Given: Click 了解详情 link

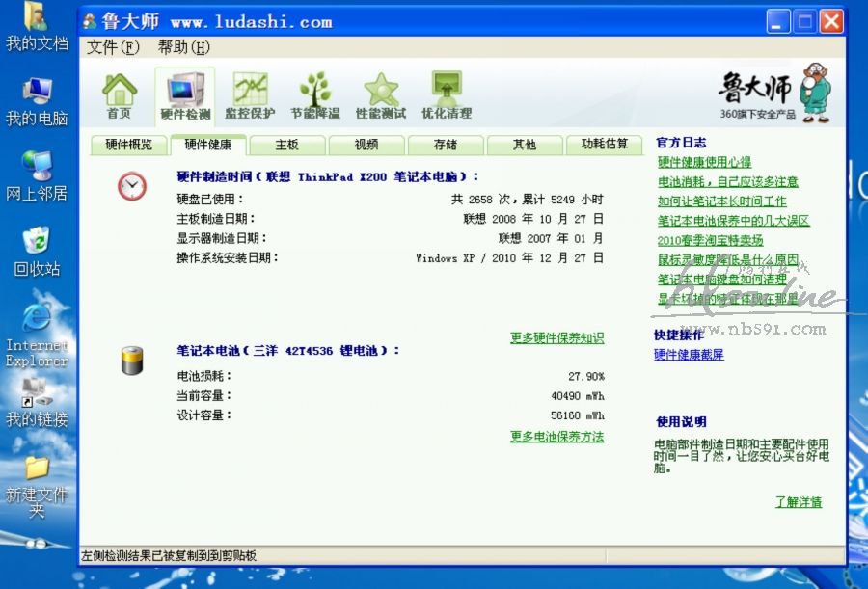Looking at the screenshot, I should pos(799,502).
